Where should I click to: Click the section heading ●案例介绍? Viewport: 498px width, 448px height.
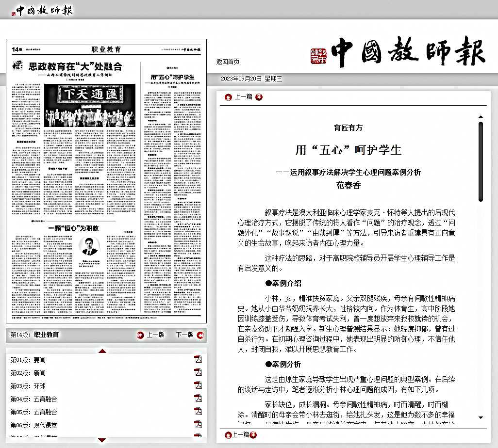pyautogui.click(x=283, y=283)
